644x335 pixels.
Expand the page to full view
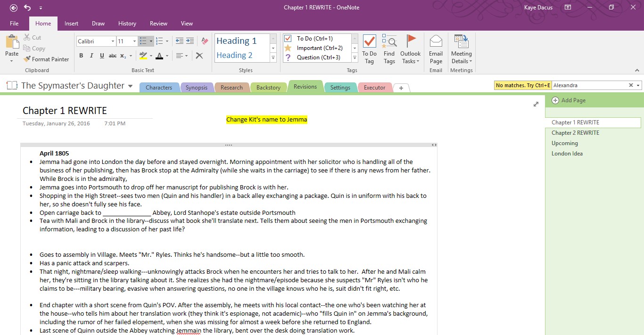coord(536,104)
